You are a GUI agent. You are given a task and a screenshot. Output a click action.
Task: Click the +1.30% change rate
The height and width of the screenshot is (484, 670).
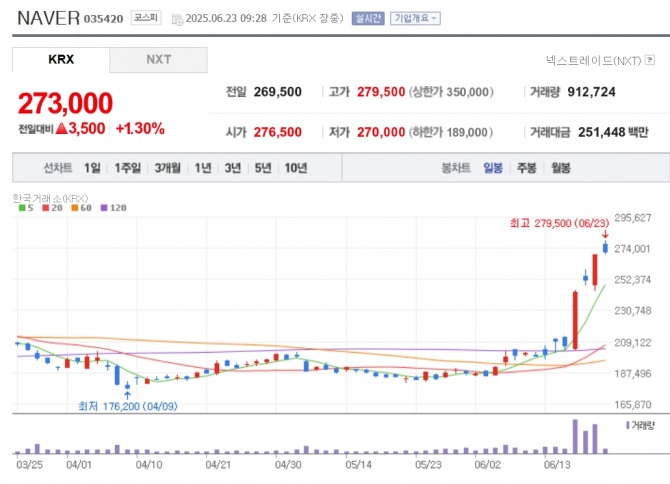tap(140, 129)
